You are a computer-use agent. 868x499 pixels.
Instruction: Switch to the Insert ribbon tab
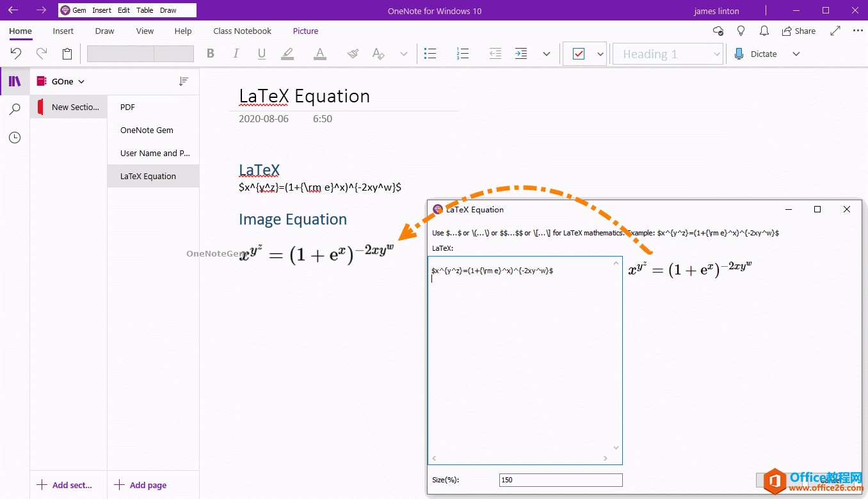point(63,31)
